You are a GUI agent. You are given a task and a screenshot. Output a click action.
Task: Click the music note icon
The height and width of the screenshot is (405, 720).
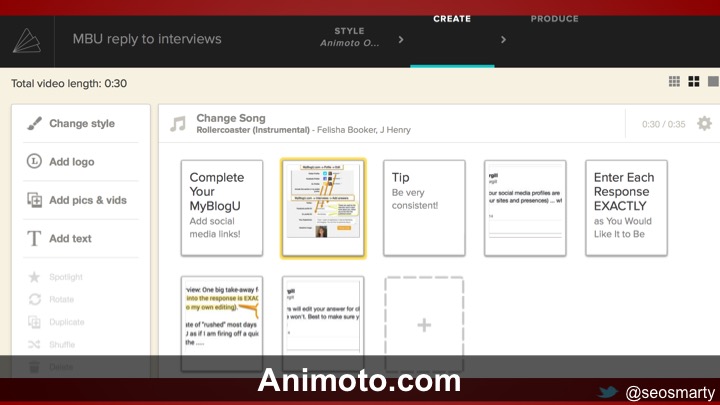(178, 124)
